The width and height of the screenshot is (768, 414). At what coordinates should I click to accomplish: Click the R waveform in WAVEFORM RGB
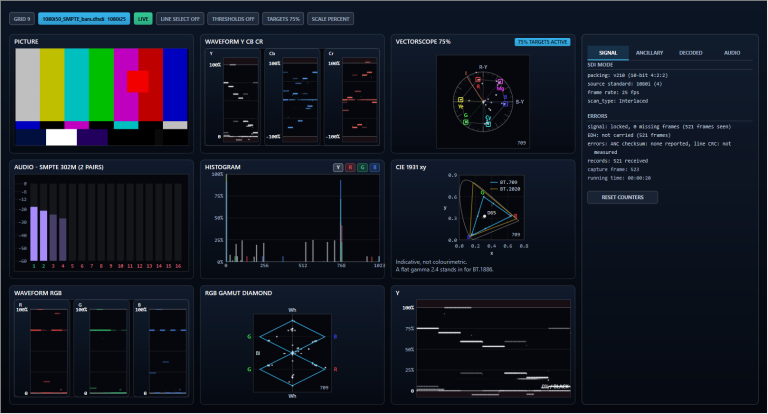point(48,352)
